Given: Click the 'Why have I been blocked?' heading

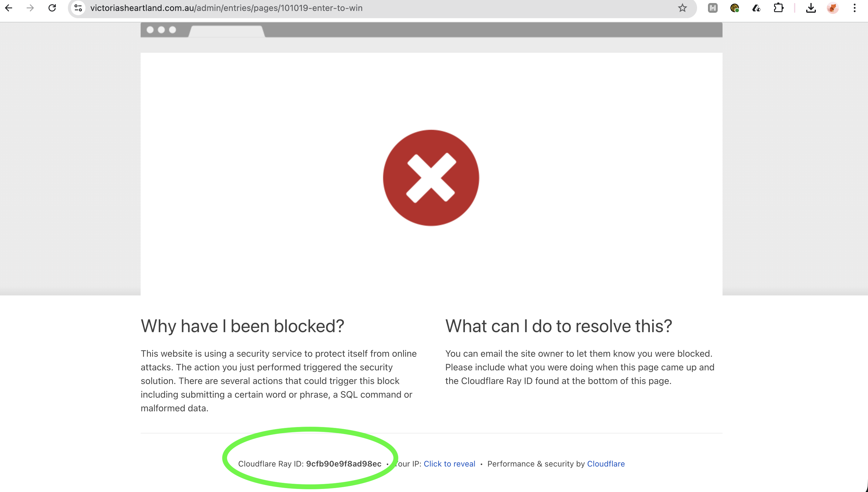Looking at the screenshot, I should [x=242, y=326].
